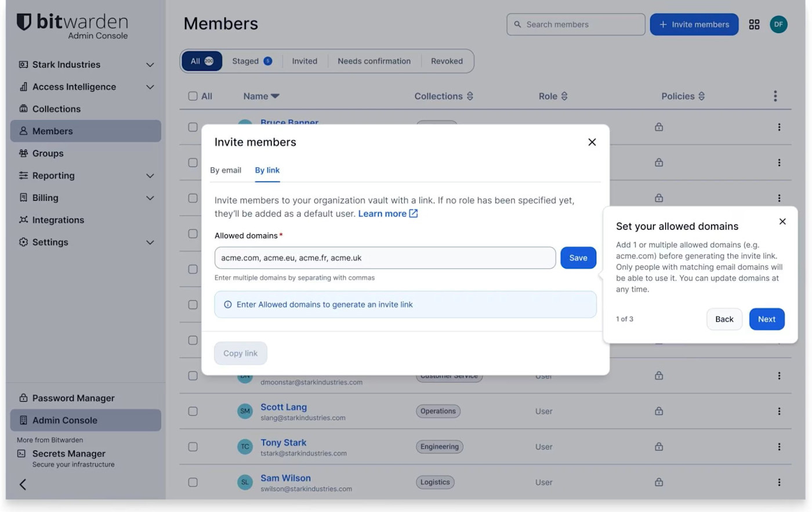Follow the Learn more link
Image resolution: width=812 pixels, height=512 pixels.
click(x=388, y=214)
